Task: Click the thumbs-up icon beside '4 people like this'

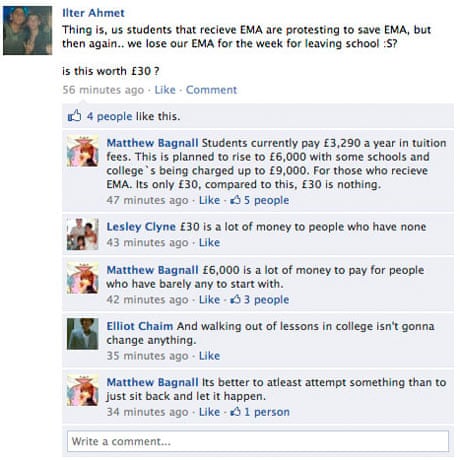Action: [x=74, y=116]
